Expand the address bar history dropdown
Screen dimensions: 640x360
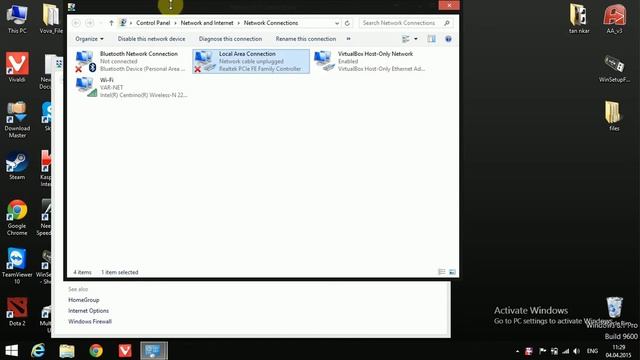tap(337, 23)
